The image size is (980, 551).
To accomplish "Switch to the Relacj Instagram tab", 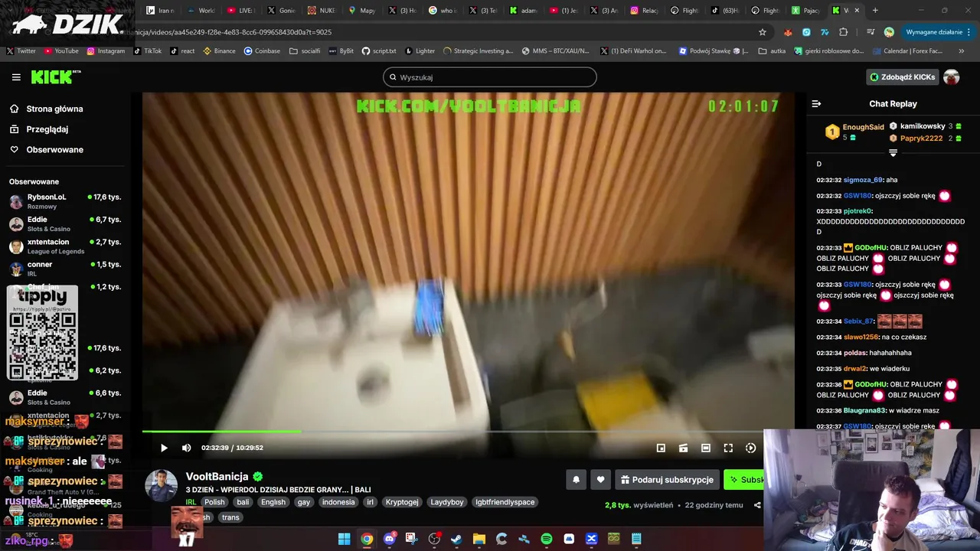I will (645, 11).
